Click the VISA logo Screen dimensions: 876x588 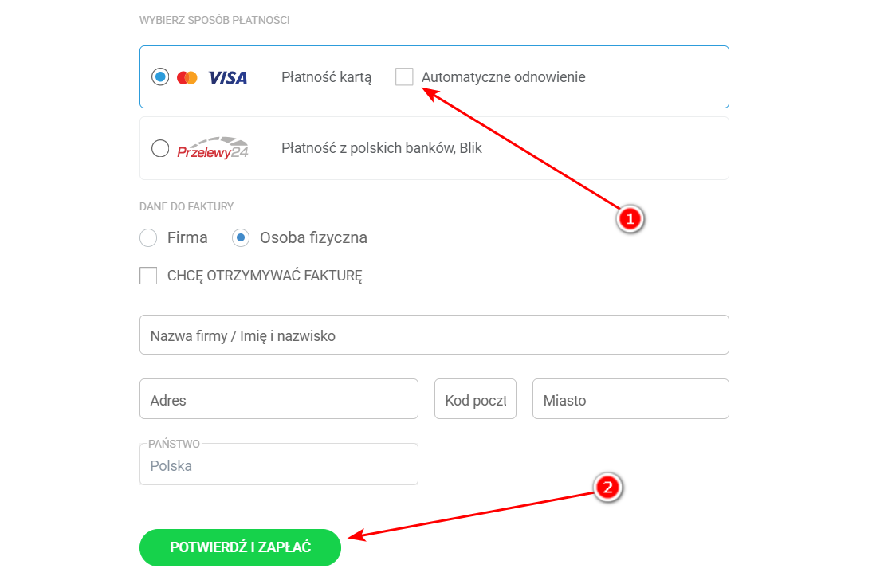tap(228, 77)
